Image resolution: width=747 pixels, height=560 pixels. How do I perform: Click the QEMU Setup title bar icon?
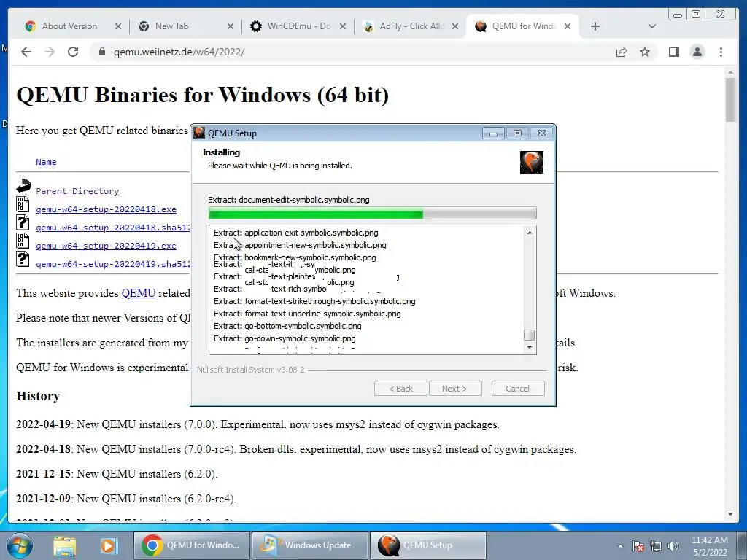pyautogui.click(x=199, y=133)
